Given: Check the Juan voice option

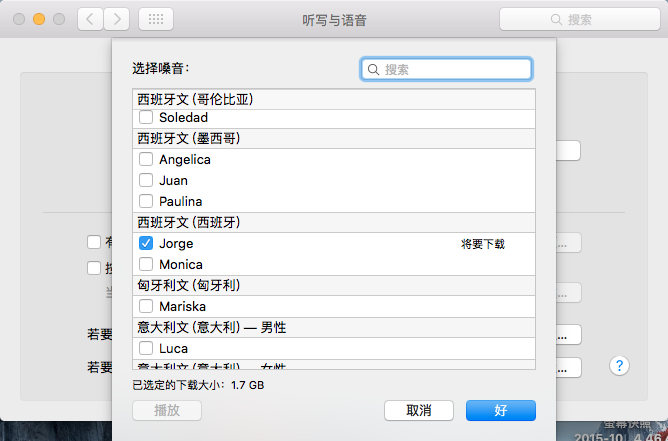Looking at the screenshot, I should 146,181.
